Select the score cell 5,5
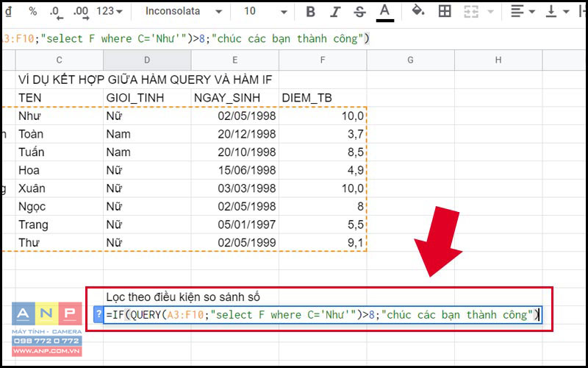This screenshot has height=368, width=588. point(323,224)
